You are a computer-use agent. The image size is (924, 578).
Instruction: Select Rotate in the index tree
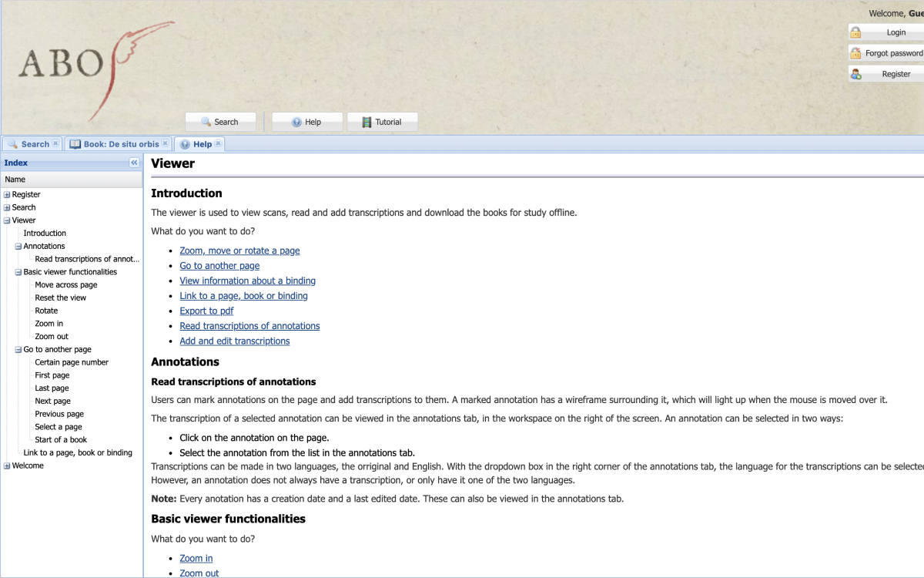click(46, 311)
